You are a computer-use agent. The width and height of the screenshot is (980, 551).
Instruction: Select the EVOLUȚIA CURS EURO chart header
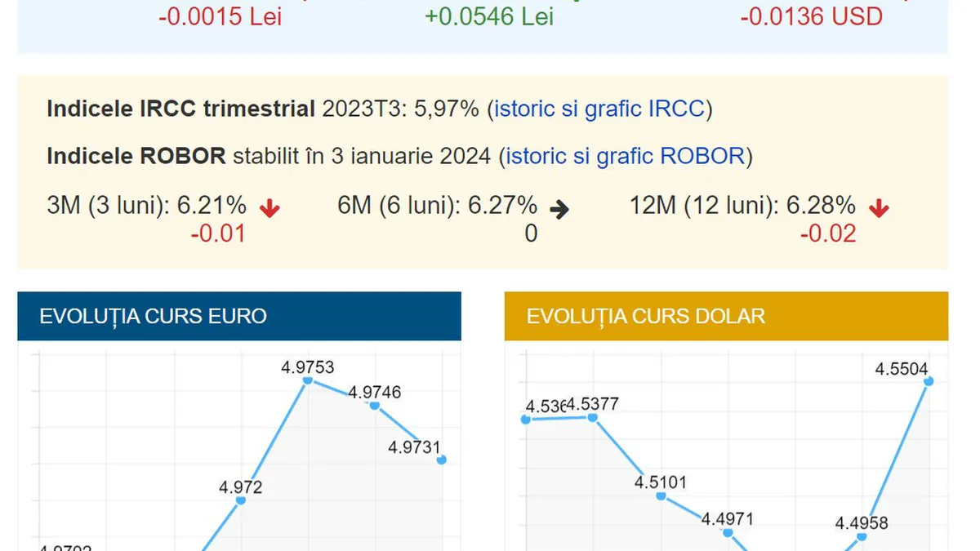coord(239,317)
